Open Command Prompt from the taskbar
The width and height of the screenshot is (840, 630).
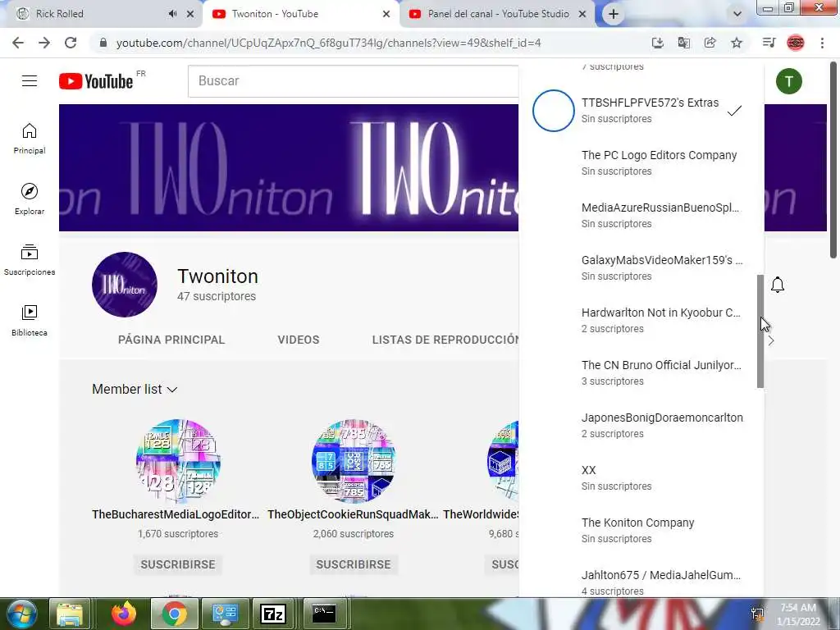(324, 614)
